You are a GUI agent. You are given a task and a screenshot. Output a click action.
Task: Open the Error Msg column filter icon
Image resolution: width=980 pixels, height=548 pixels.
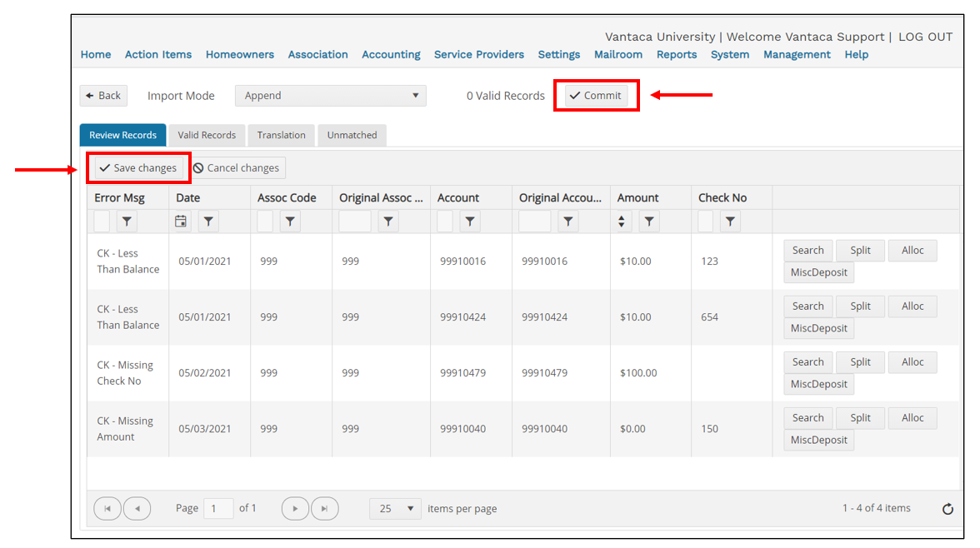click(127, 222)
